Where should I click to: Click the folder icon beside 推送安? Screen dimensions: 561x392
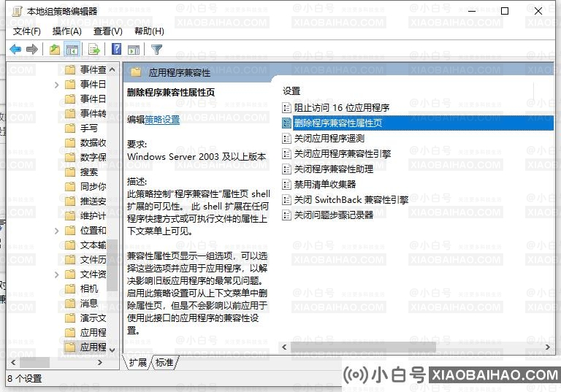(70, 201)
